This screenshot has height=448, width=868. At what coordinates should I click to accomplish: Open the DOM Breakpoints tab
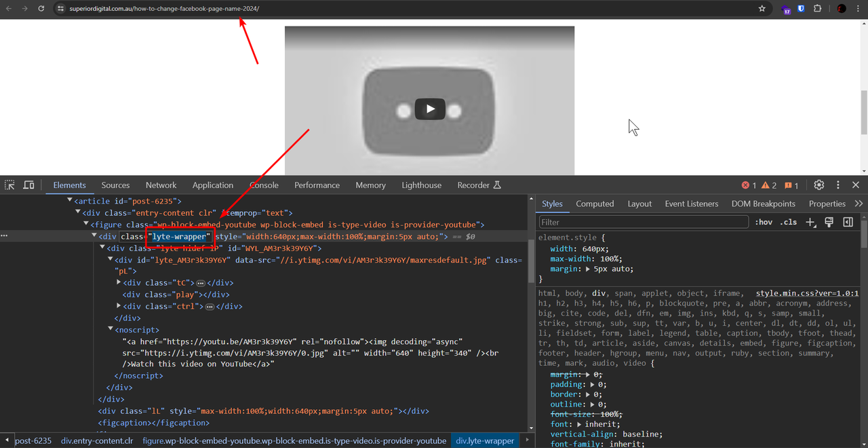(x=763, y=204)
